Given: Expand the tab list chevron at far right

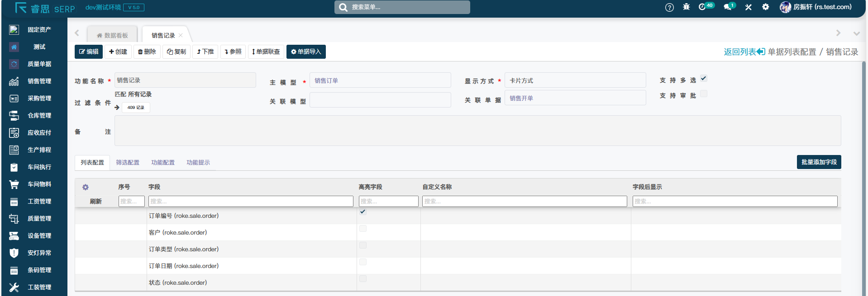Looking at the screenshot, I should [x=856, y=33].
